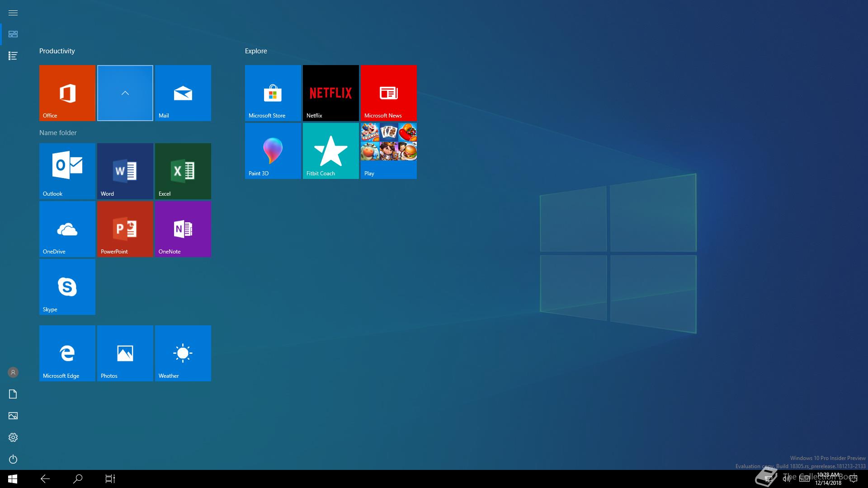The width and height of the screenshot is (868, 488).
Task: Launch the Excel tile
Action: [x=183, y=171]
